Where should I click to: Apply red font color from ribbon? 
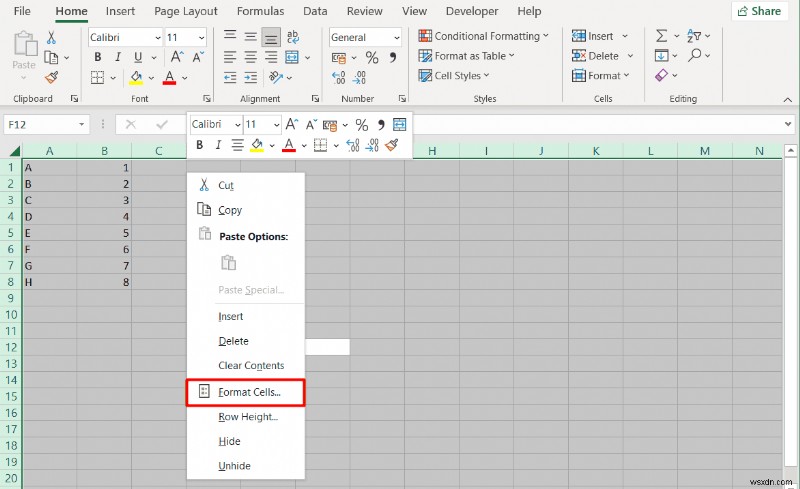169,78
